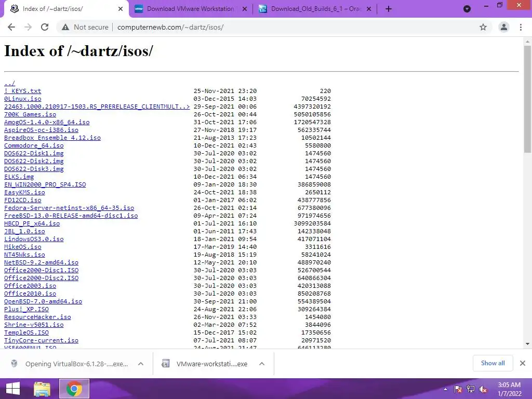Expand options for VirtualBox download chevron
The height and width of the screenshot is (399, 532).
pos(141,364)
